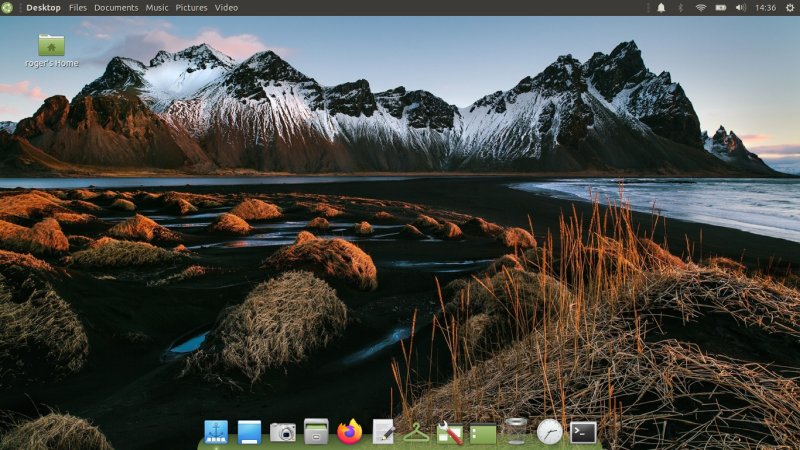Open the Wi-Fi network indicator
The width and height of the screenshot is (800, 450).
click(701, 7)
